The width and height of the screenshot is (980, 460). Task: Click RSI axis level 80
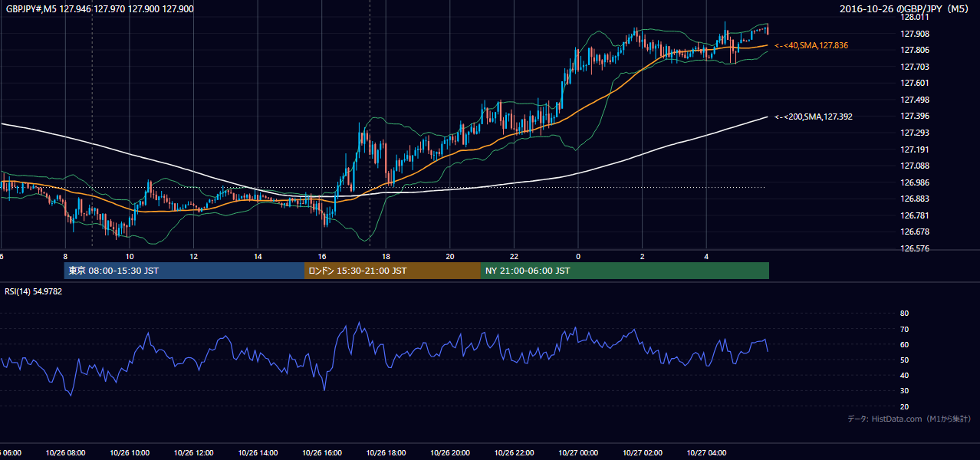904,314
